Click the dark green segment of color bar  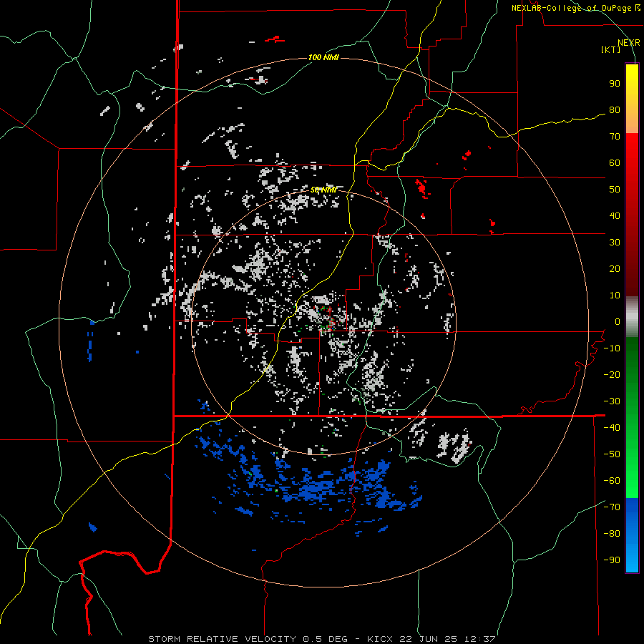point(632,361)
